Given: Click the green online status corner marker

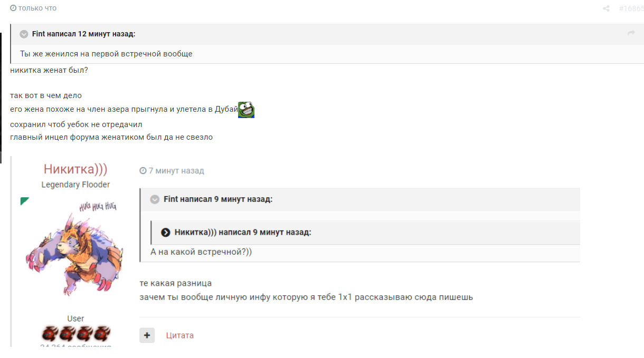Looking at the screenshot, I should point(24,201).
